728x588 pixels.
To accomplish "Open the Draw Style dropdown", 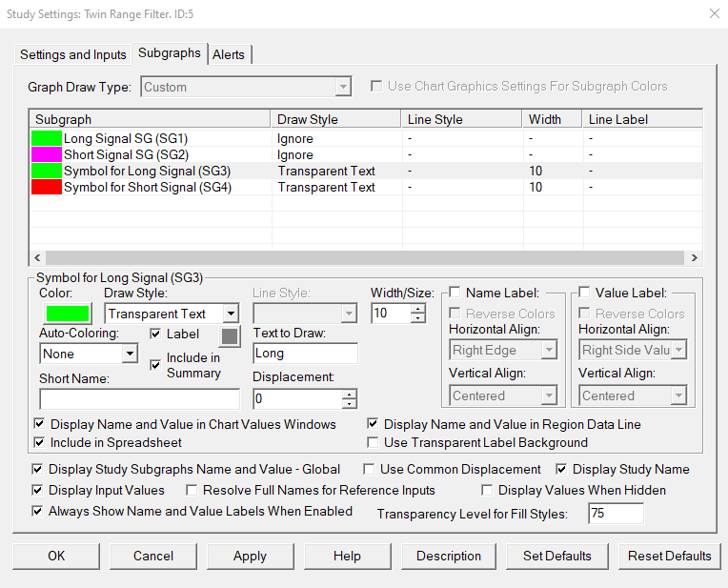I will (x=230, y=314).
